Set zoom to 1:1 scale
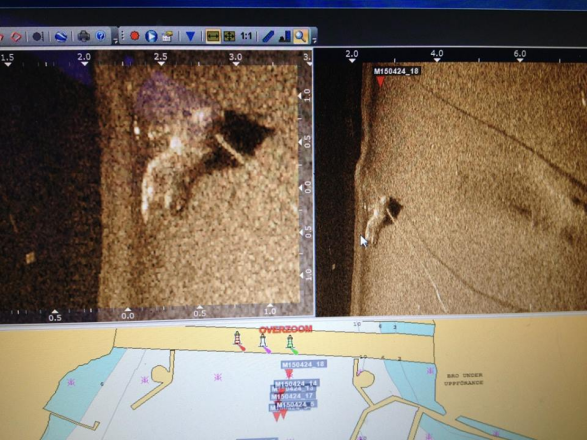This screenshot has width=587, height=441. (246, 36)
